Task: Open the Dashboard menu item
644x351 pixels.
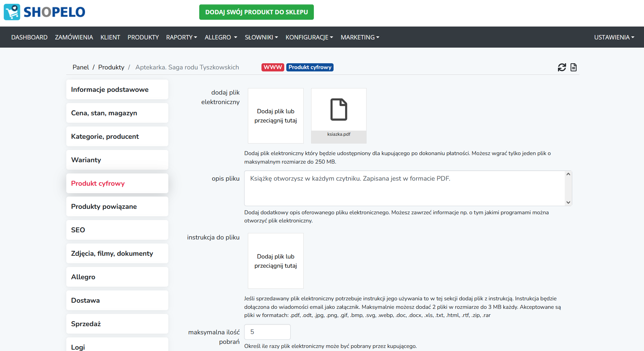Action: click(x=29, y=37)
